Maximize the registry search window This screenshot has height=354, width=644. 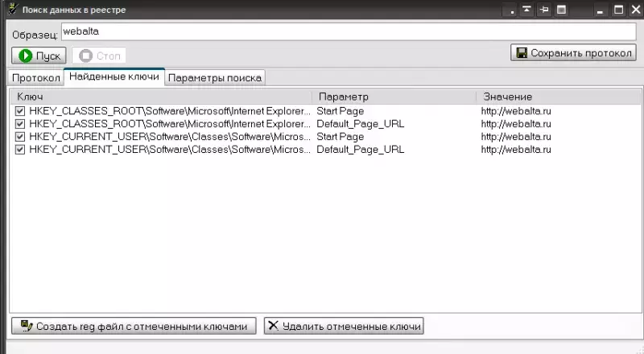click(x=618, y=10)
